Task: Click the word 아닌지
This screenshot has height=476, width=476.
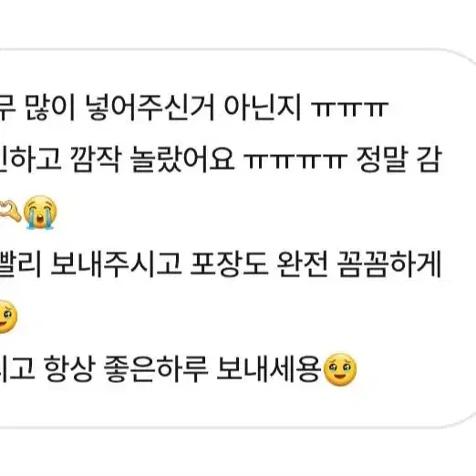Action: (x=263, y=108)
